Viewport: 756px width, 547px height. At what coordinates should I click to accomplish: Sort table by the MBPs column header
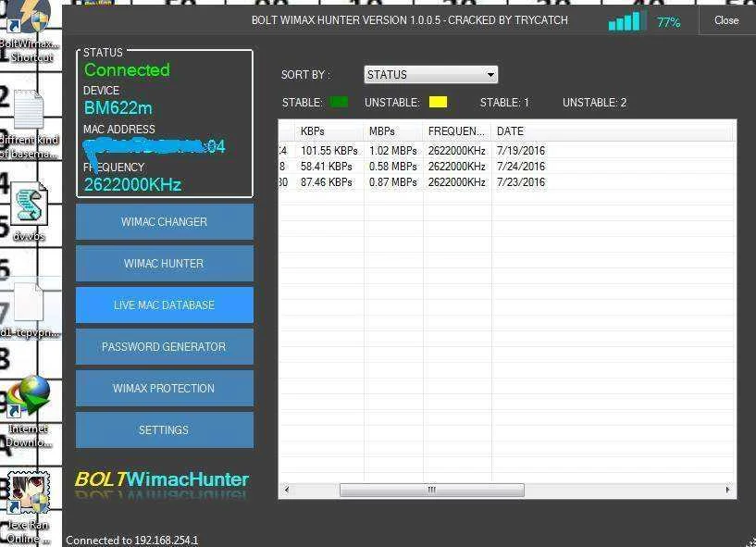click(x=393, y=131)
